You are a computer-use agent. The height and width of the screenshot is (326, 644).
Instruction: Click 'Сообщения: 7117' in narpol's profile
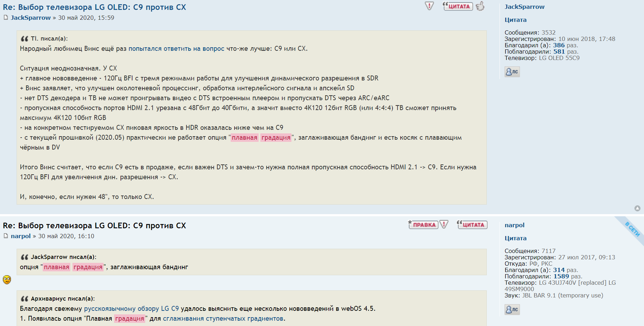[530, 251]
